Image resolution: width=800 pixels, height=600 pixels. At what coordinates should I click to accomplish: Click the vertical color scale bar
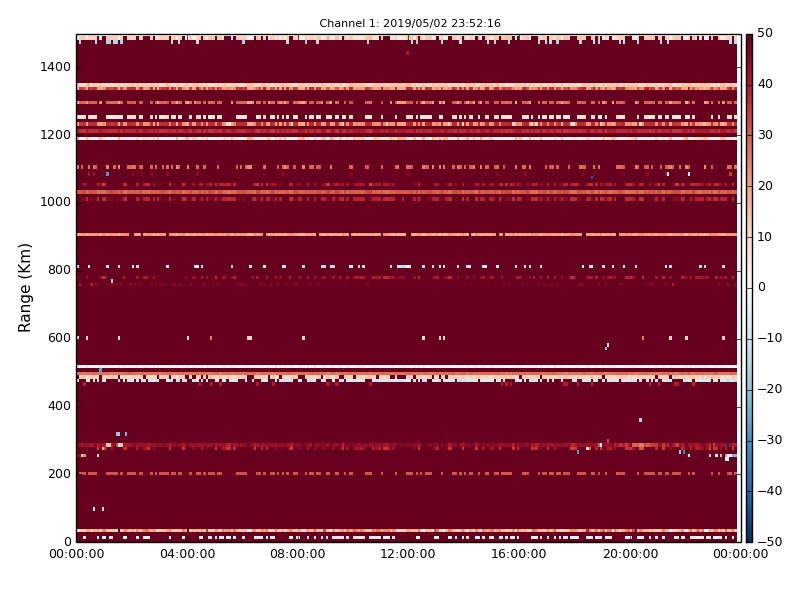click(x=749, y=288)
